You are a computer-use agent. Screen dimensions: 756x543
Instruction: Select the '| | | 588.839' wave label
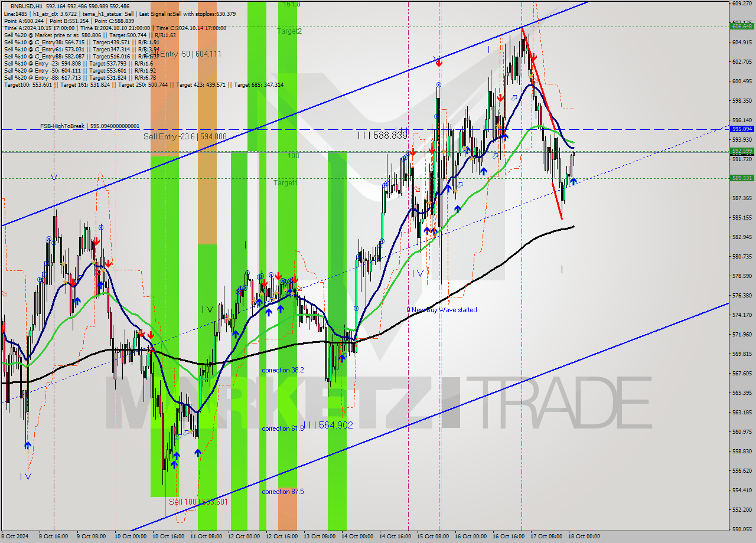click(x=383, y=135)
